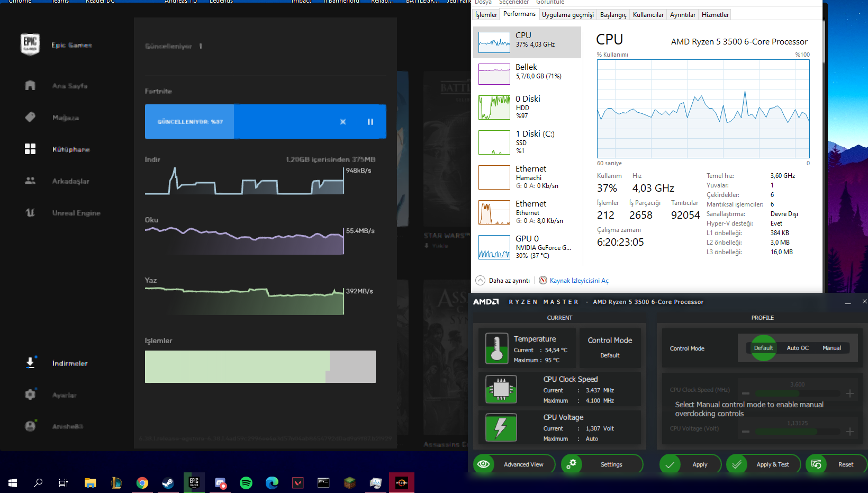Click Advanced View in Ryzen Master

(x=514, y=464)
